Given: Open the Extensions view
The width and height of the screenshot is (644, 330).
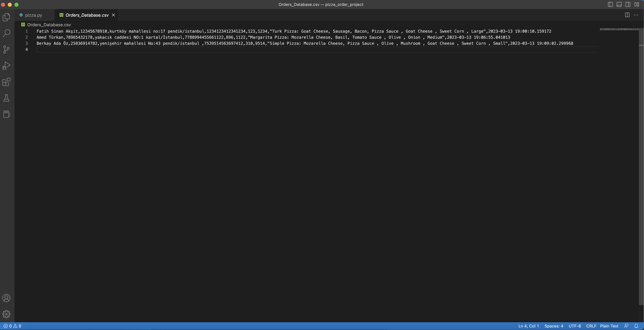Looking at the screenshot, I should [6, 82].
